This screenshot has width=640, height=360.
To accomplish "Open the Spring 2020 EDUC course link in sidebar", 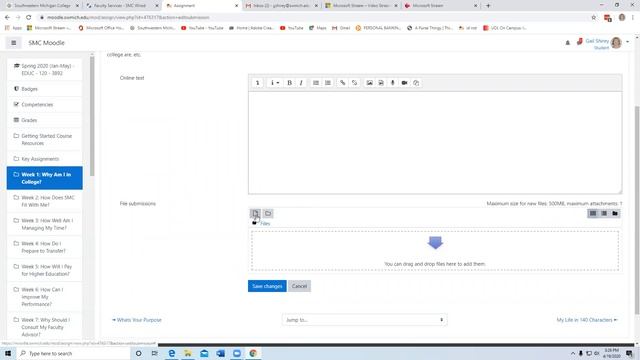I will click(x=44, y=69).
